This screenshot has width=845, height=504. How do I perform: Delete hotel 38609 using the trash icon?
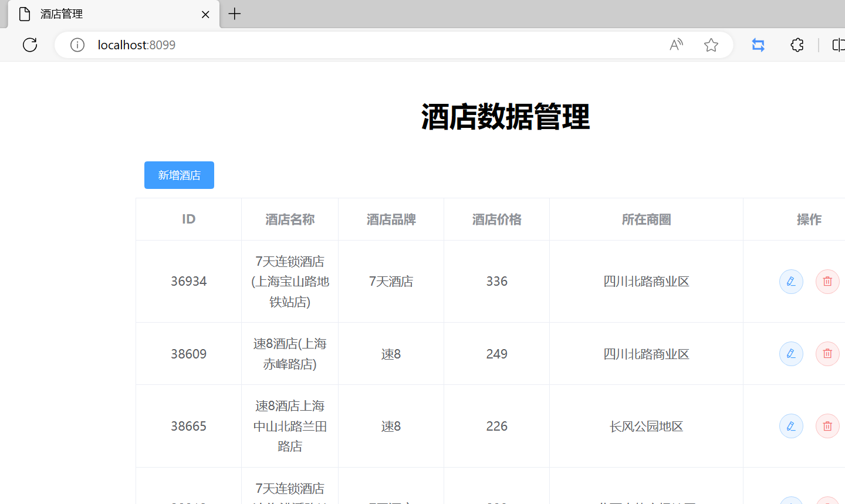pyautogui.click(x=827, y=354)
